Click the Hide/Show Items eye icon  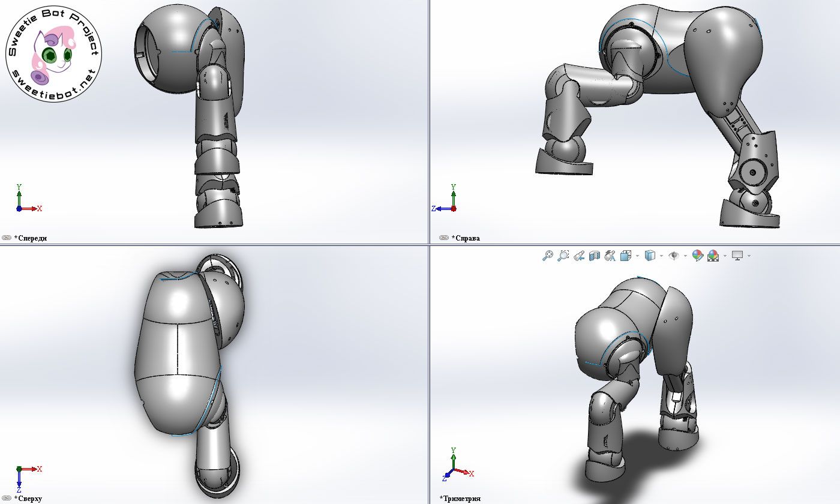click(x=674, y=256)
